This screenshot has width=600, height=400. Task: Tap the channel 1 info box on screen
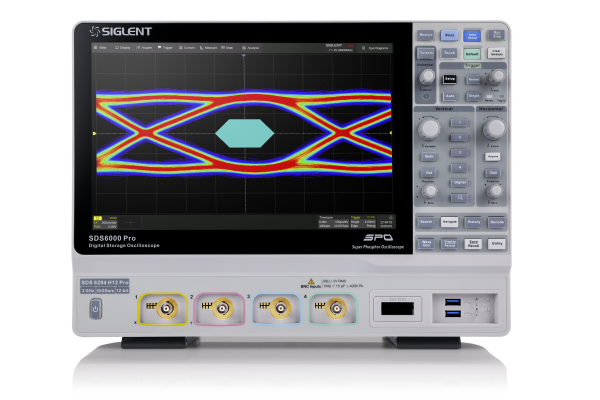pyautogui.click(x=105, y=222)
